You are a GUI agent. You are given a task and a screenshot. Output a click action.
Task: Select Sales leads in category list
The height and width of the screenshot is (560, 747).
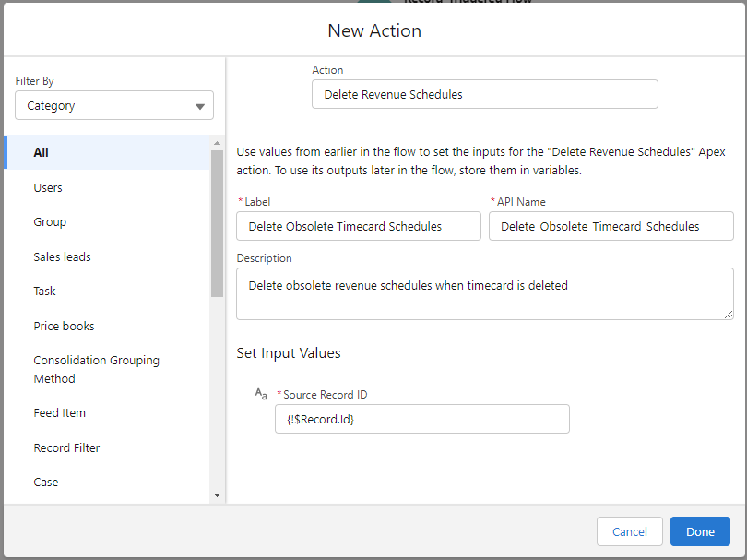pos(62,256)
